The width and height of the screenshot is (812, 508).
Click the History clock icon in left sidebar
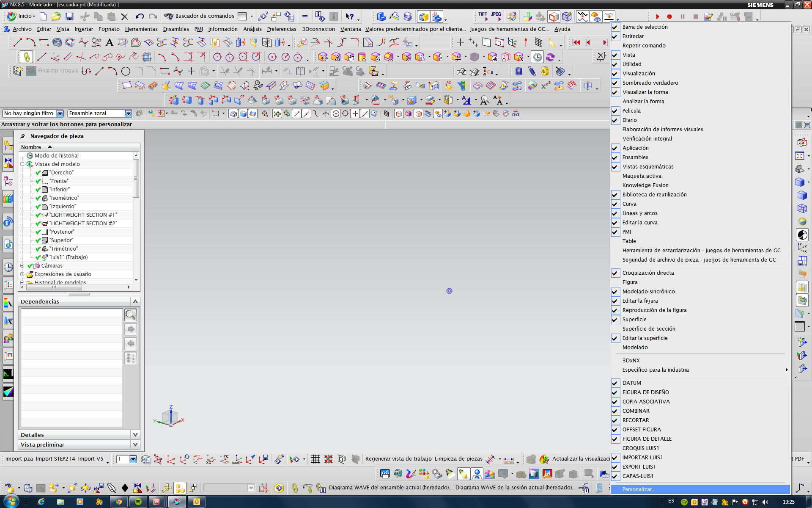tap(8, 267)
